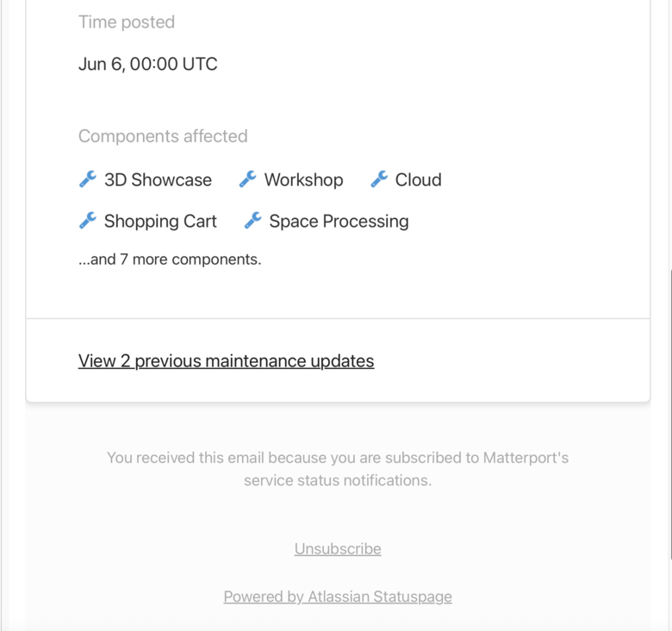Select the Shopping Cart component label
The width and height of the screenshot is (672, 631).
coord(160,222)
